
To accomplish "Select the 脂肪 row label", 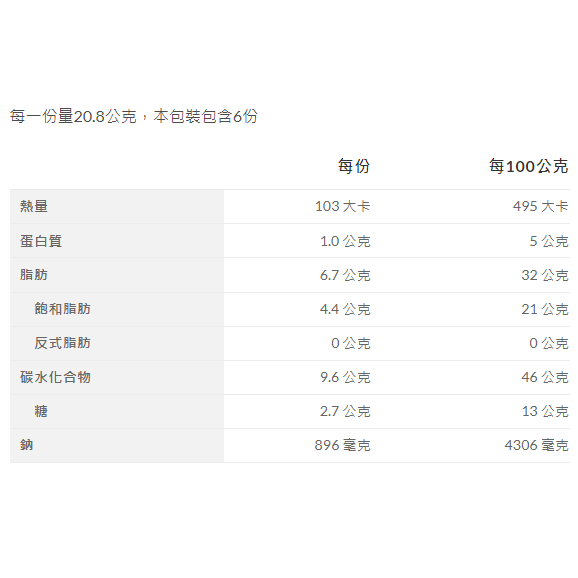I will coord(34,275).
